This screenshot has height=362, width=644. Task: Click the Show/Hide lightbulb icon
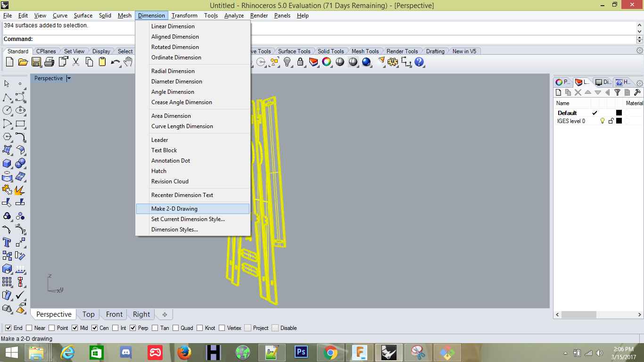point(287,62)
